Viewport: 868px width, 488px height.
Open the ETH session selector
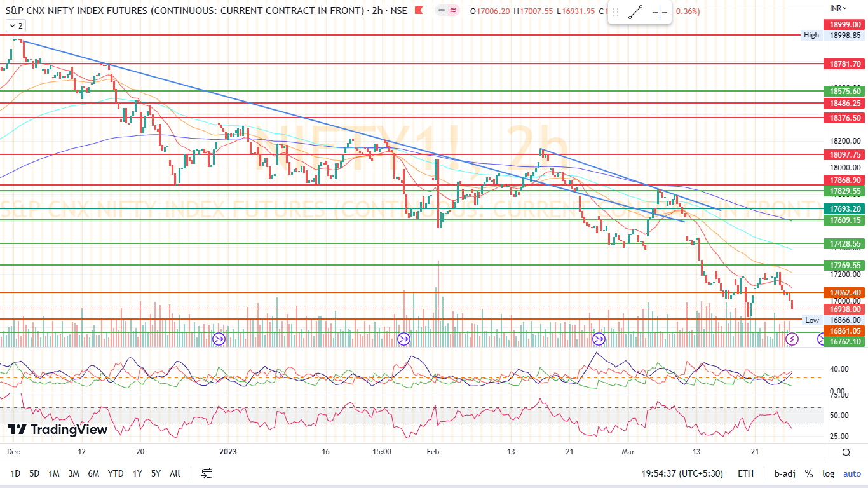coord(745,473)
